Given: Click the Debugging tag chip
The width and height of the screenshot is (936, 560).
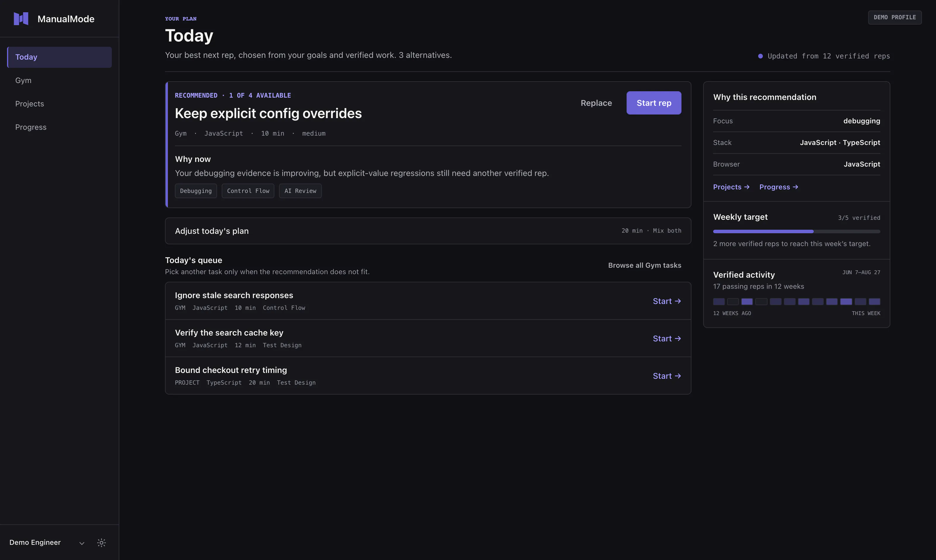Looking at the screenshot, I should click(196, 191).
